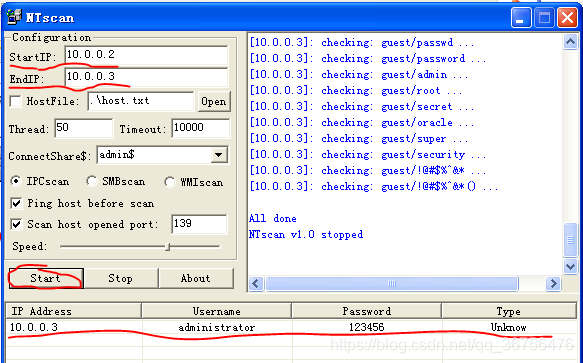The image size is (583, 363).
Task: Enable the HostFile checkbox
Action: click(x=16, y=101)
